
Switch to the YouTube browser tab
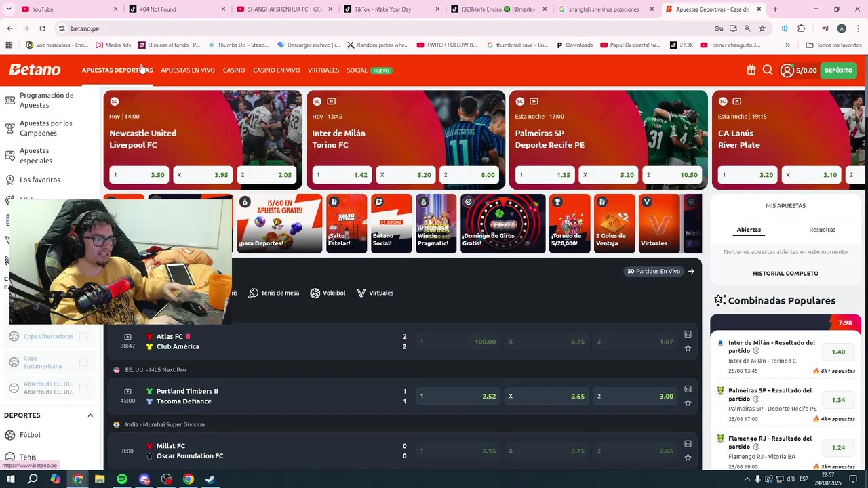coord(70,9)
